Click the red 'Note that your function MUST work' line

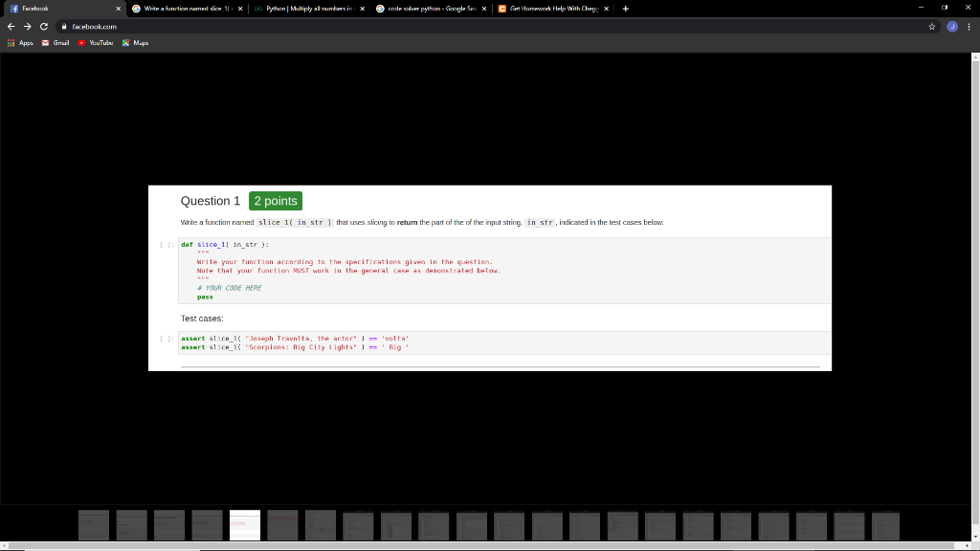point(348,271)
